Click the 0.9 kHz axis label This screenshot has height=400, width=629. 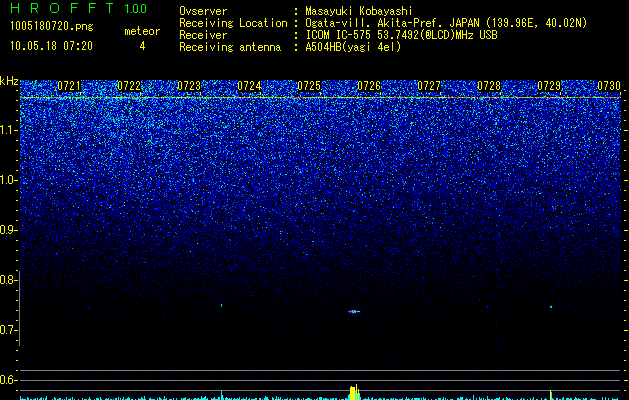[x=9, y=230]
